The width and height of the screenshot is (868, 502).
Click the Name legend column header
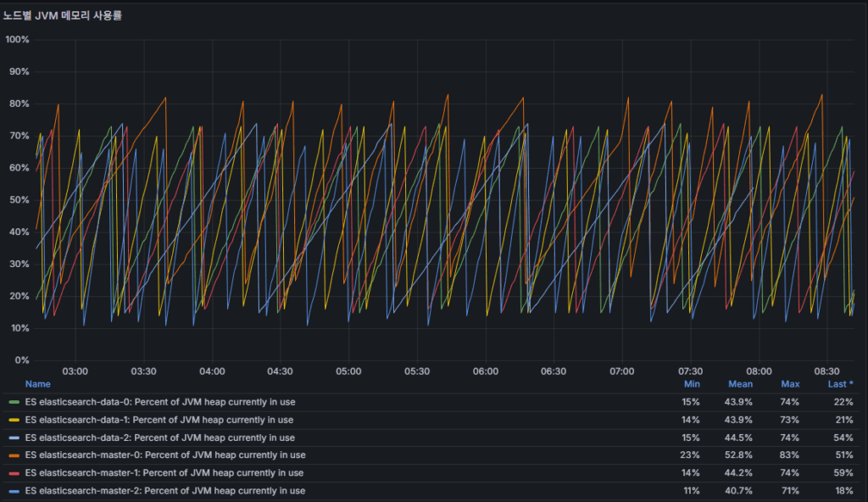pyautogui.click(x=37, y=384)
